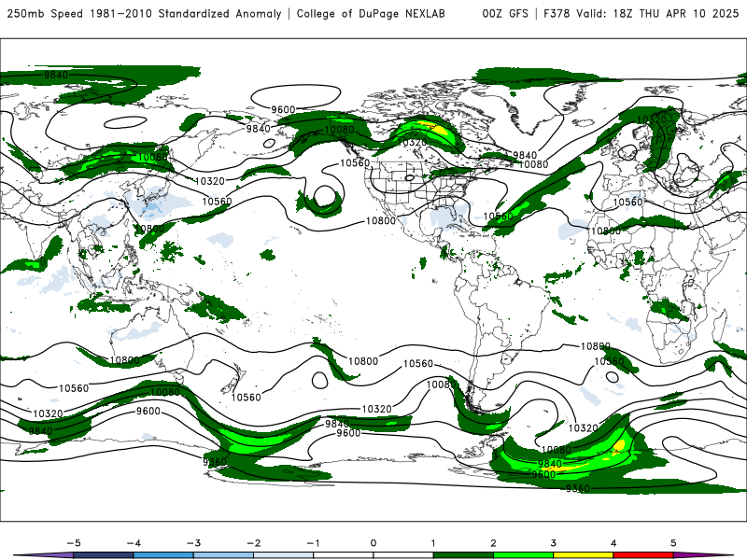Click the pale blue -2 to -1 legend segment
Screen dimensions: 747x560
pyautogui.click(x=284, y=555)
